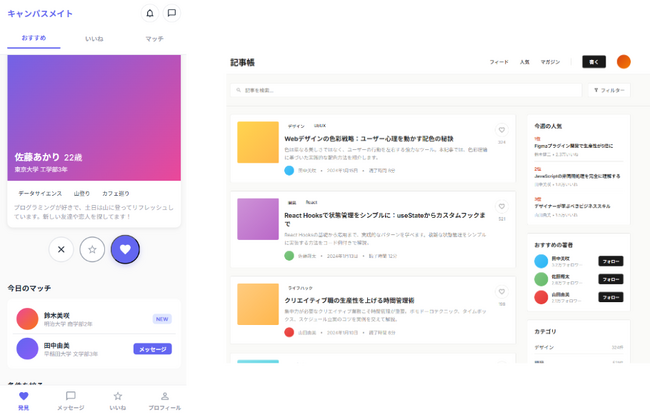Toggle heart on クリエイティブ職 time management article
The height and width of the screenshot is (415, 650).
pos(501,293)
